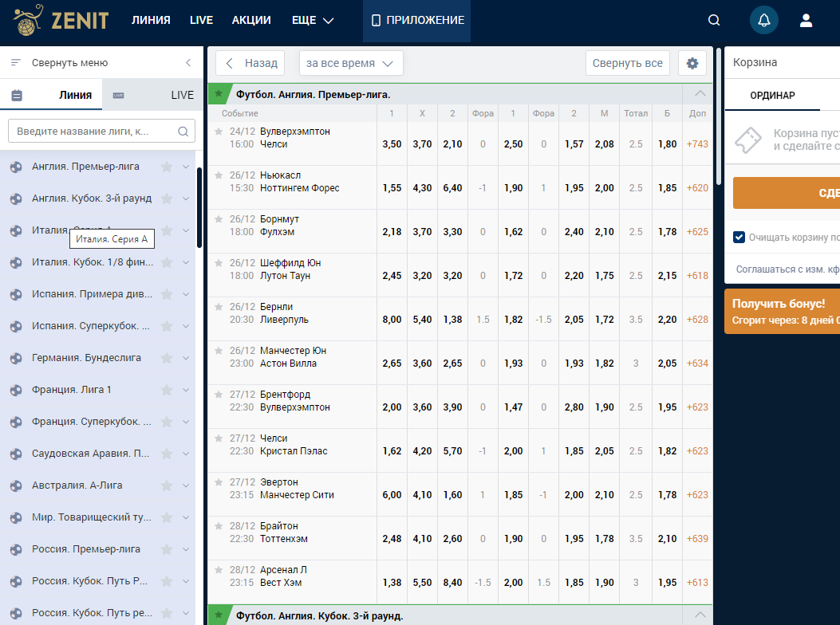Favorite the Арсенал Л – Вест Хэм star

click(219, 570)
